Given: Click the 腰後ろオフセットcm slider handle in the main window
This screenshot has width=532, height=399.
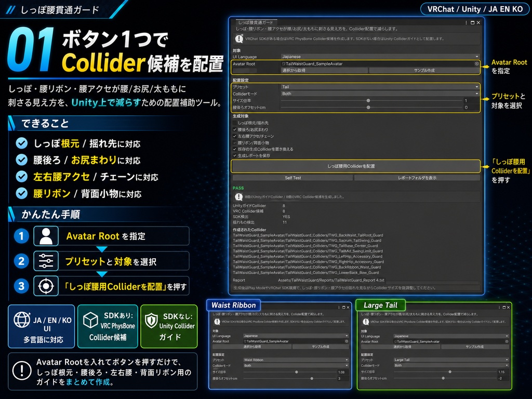Looking at the screenshot, I should coord(368,108).
